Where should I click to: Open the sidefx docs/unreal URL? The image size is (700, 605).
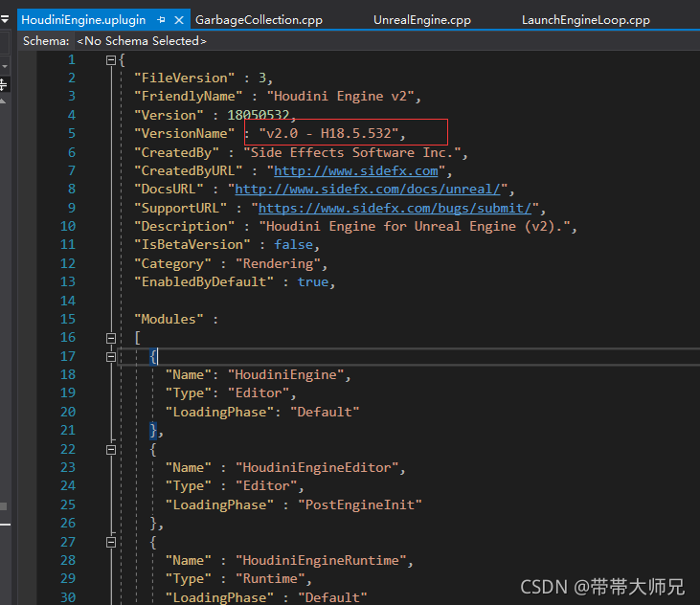coord(368,190)
